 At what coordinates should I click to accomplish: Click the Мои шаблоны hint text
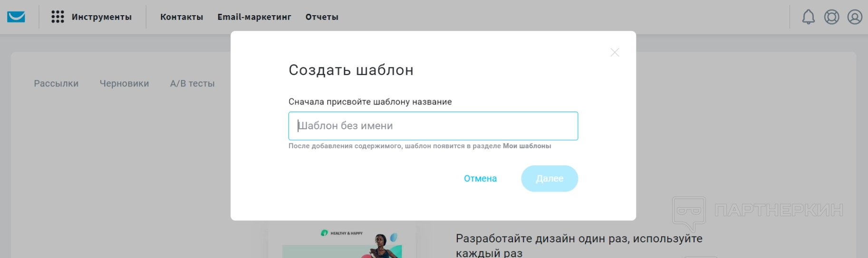click(x=527, y=146)
